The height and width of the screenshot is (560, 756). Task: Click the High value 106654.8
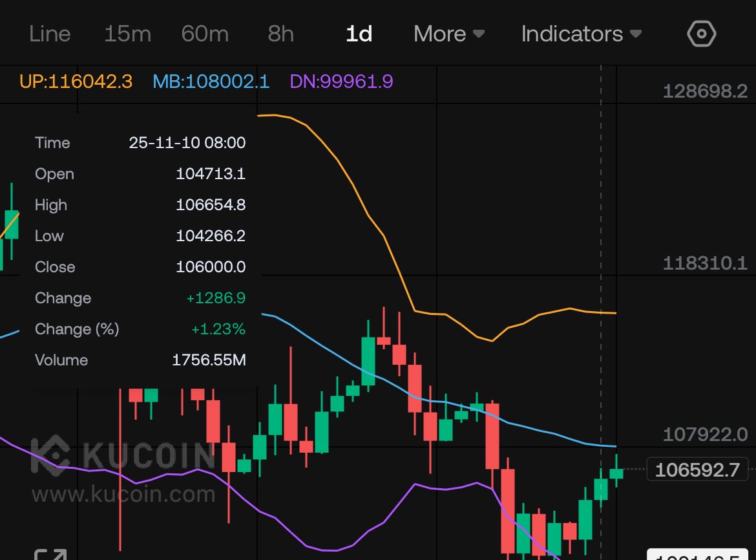click(x=211, y=205)
